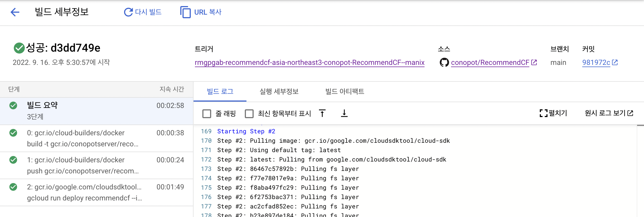Click the 다시 빌드 button label
This screenshot has height=217, width=644.
pos(148,12)
